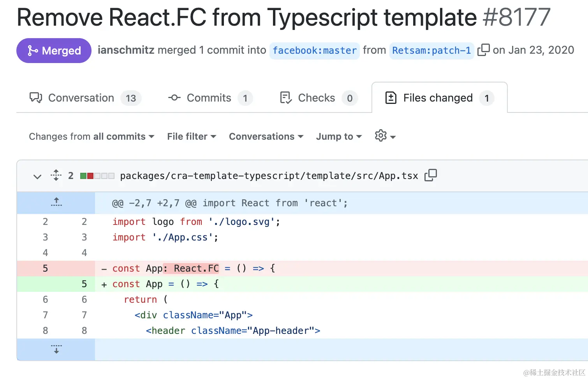Copy the App.tsx file path icon
The width and height of the screenshot is (588, 379).
[x=431, y=175]
